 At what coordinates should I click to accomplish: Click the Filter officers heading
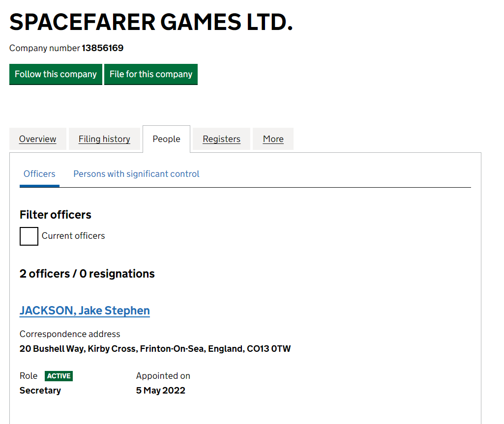tap(55, 215)
